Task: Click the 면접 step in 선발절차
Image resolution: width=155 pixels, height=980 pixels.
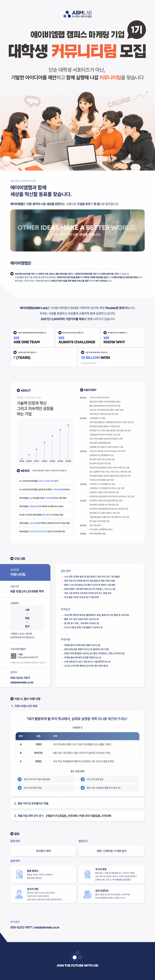Action: click(27, 618)
